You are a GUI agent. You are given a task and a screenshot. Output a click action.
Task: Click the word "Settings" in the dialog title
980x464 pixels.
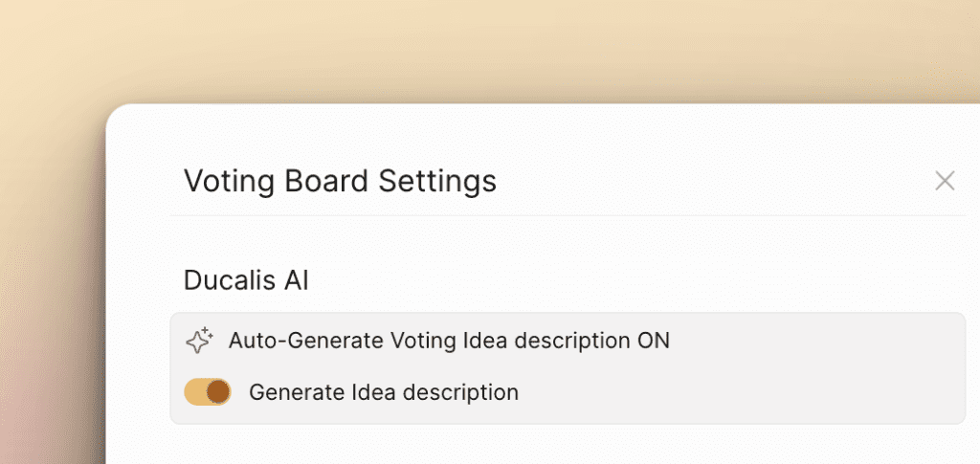437,181
